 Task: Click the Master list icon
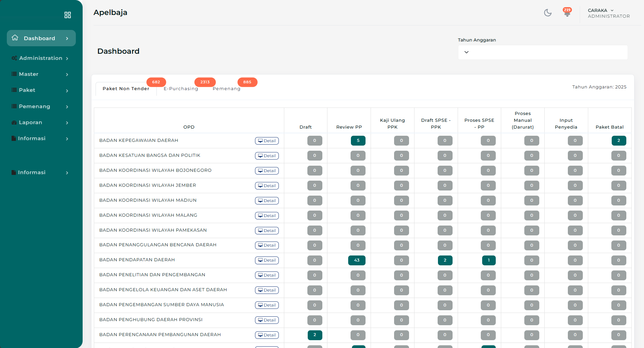(x=14, y=74)
